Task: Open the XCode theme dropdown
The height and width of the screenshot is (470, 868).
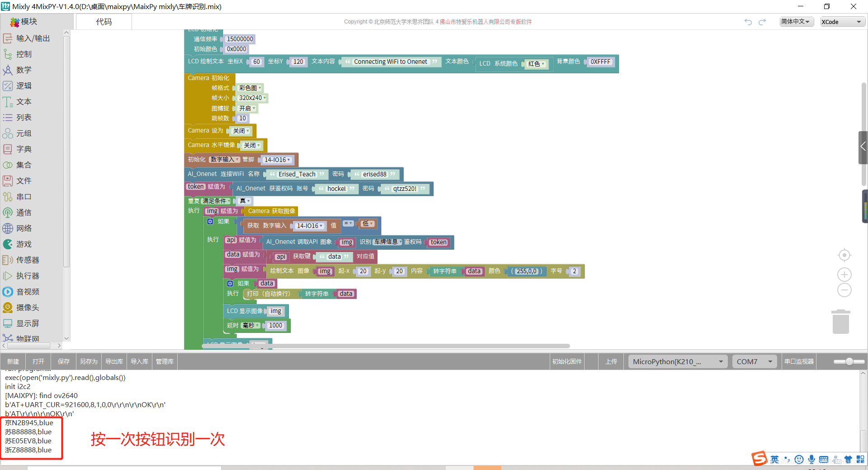Action: click(843, 22)
